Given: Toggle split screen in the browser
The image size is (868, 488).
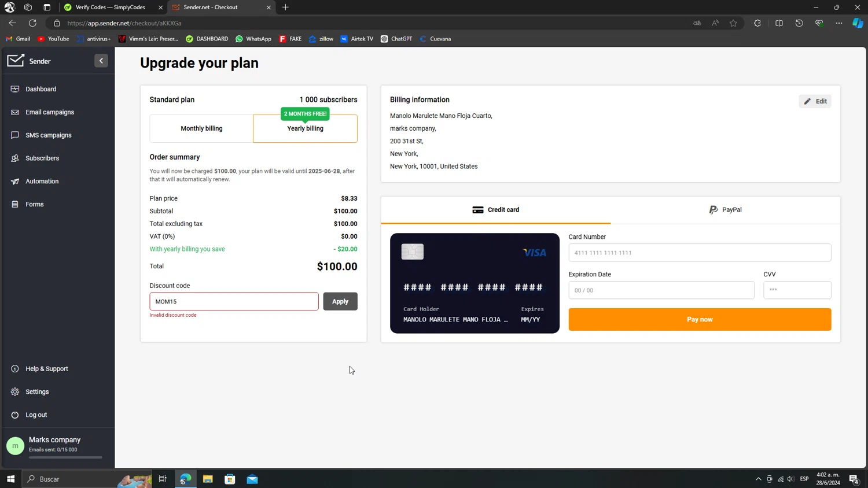Looking at the screenshot, I should tap(779, 23).
